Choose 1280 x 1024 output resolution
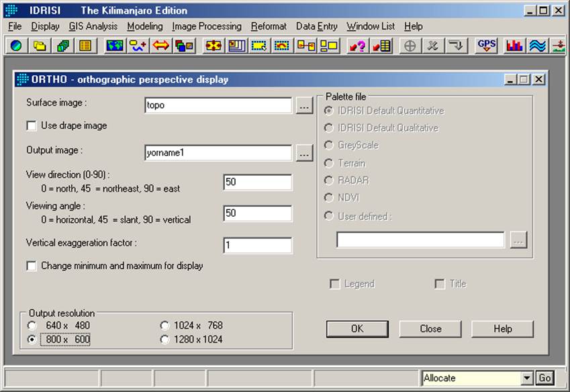The width and height of the screenshot is (570, 392). point(164,340)
